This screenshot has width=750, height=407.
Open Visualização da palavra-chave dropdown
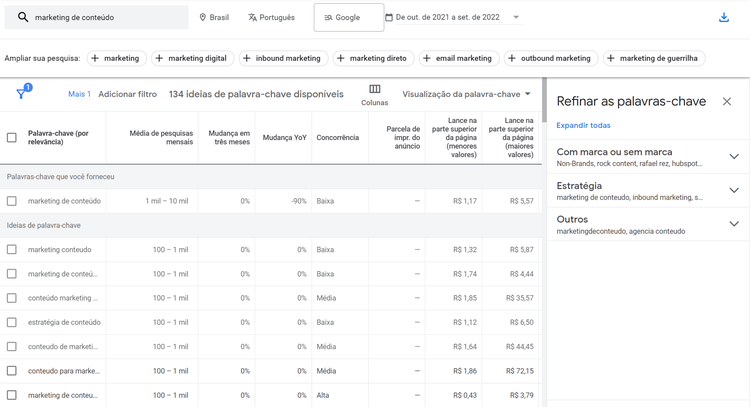(466, 94)
